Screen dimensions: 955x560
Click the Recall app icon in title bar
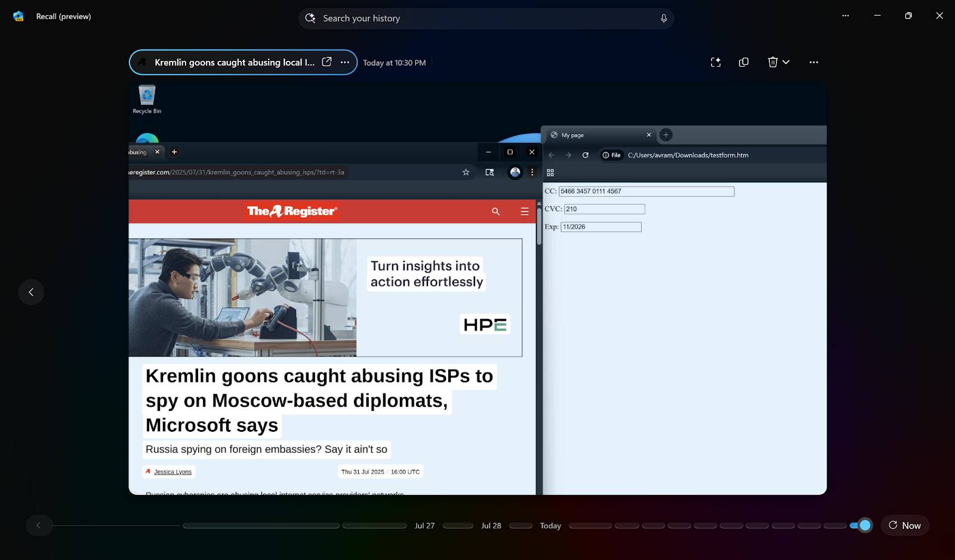click(19, 16)
